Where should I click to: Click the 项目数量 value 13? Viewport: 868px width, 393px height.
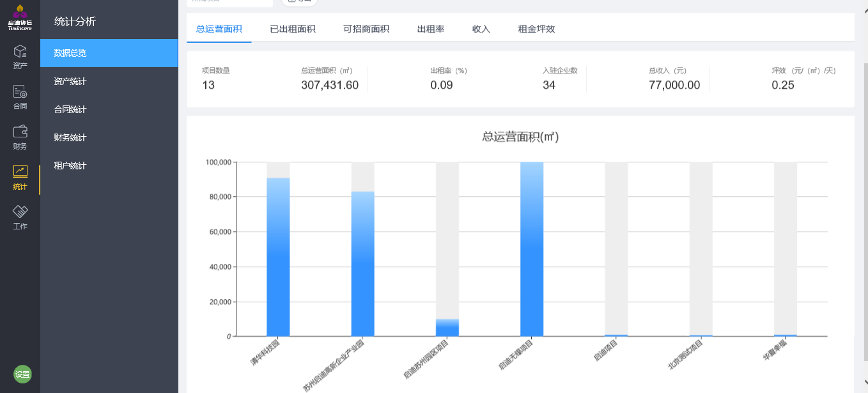click(x=208, y=85)
